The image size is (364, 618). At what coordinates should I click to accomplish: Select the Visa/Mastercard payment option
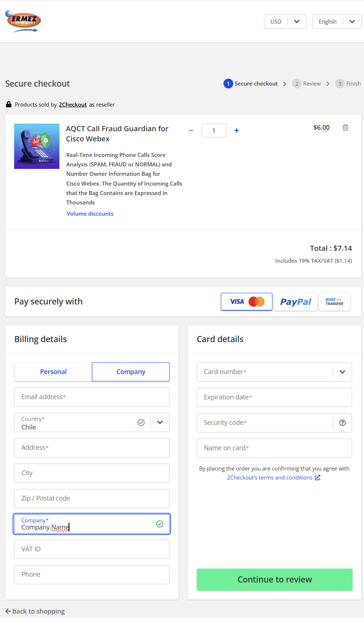point(246,301)
